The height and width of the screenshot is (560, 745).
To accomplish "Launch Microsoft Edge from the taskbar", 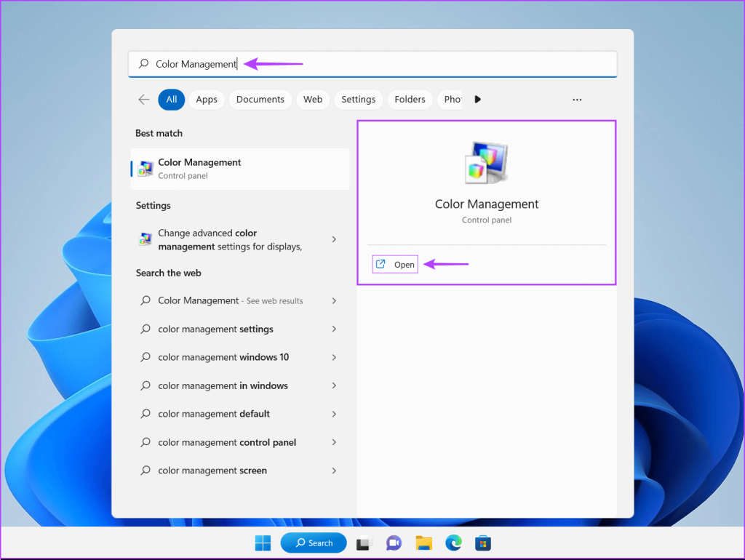I will pos(453,543).
